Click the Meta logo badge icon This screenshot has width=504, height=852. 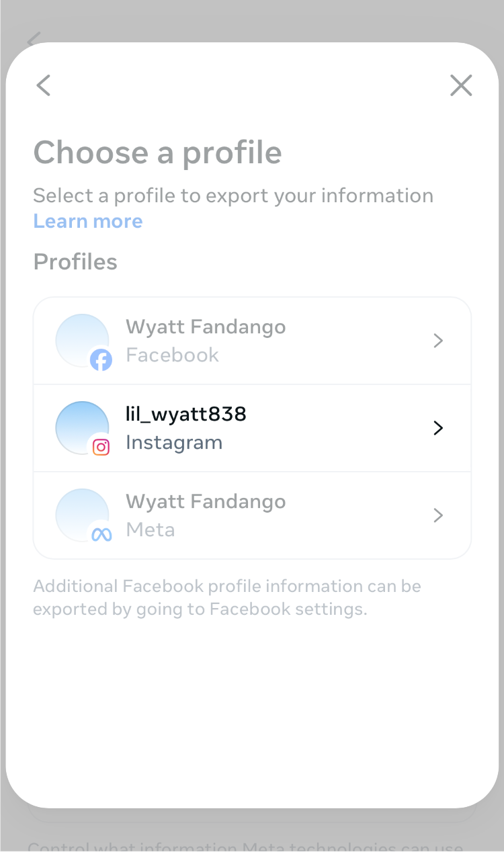point(101,534)
